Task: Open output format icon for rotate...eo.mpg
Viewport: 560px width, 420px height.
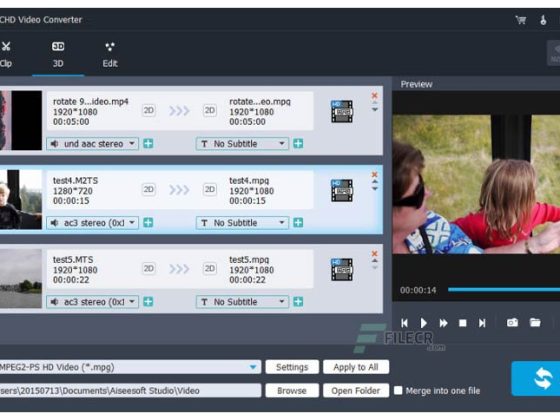Action: click(x=342, y=111)
